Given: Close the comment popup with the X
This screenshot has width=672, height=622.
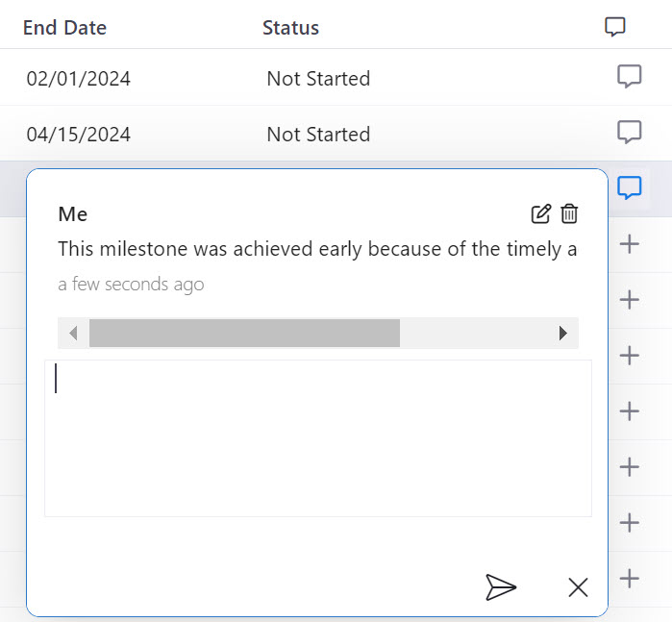Looking at the screenshot, I should pos(578,587).
